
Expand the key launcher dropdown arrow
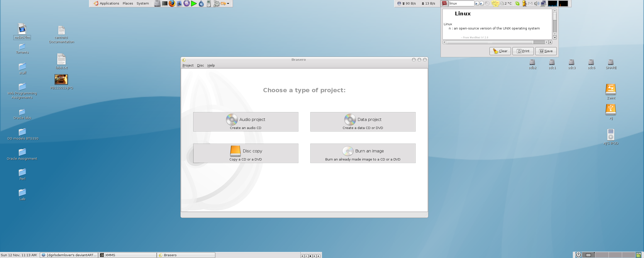[228, 4]
